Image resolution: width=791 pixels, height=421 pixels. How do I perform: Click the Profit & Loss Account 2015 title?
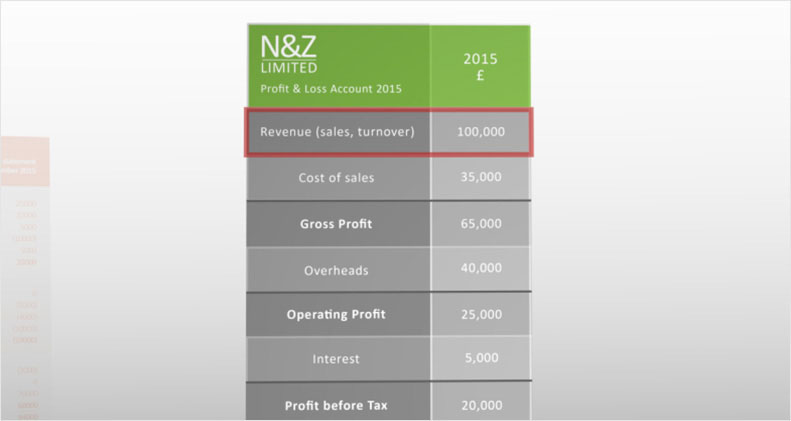(331, 89)
